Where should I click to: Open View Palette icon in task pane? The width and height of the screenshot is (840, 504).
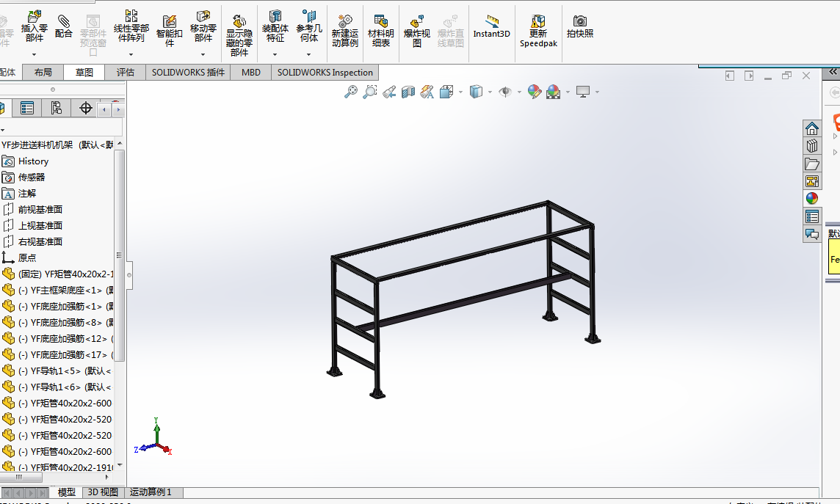811,181
